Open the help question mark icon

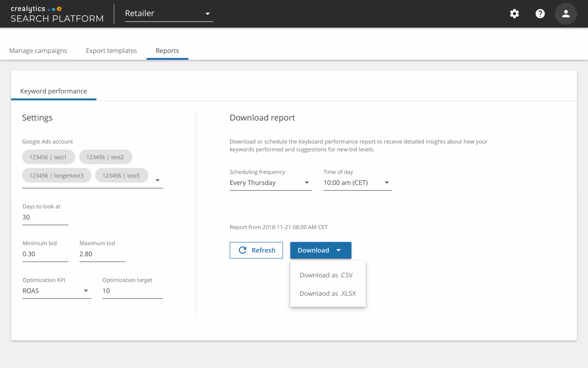[540, 14]
